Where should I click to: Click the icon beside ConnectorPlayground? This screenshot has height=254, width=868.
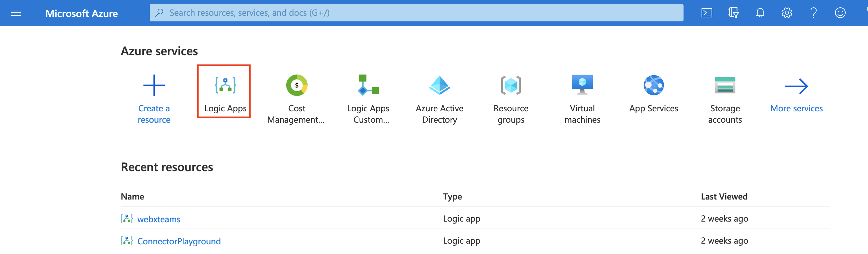click(127, 241)
